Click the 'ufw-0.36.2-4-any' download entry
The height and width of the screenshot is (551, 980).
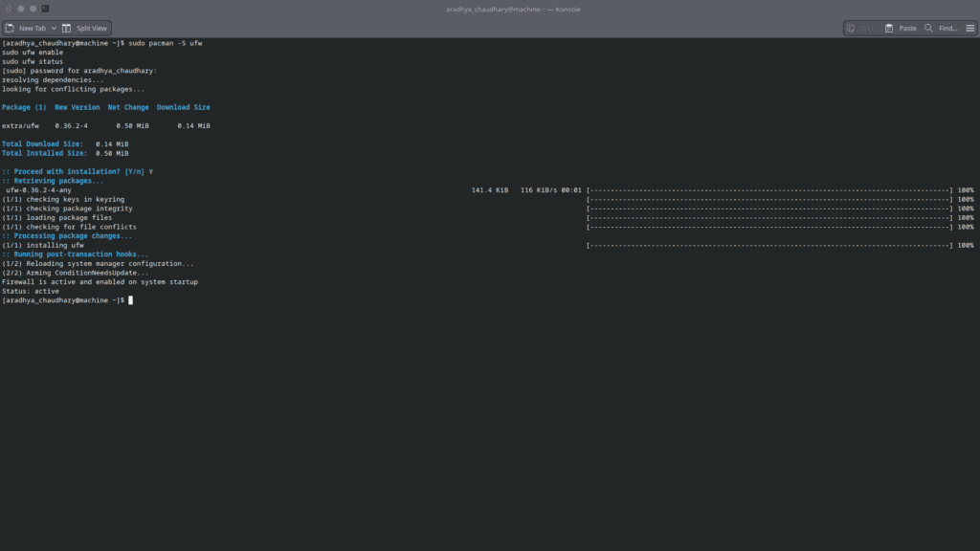[x=38, y=190]
